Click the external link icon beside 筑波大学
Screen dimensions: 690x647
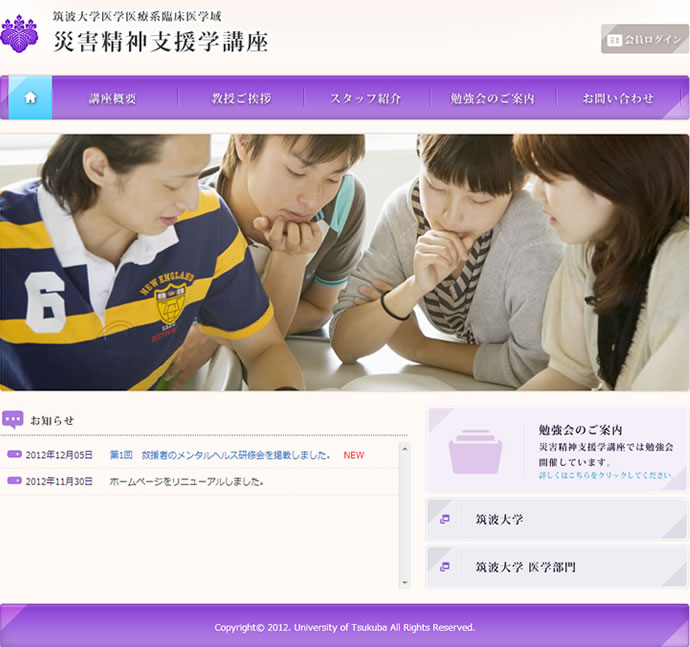pyautogui.click(x=444, y=519)
